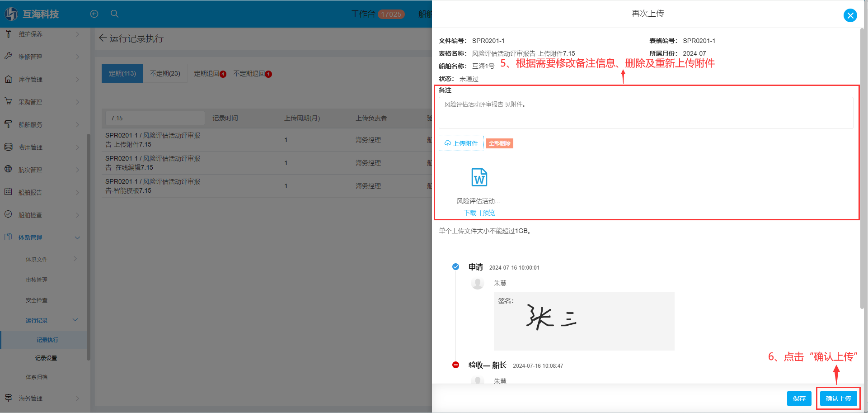Screen dimensions: 868x413
Task: Click the 保存 button
Action: pyautogui.click(x=799, y=399)
